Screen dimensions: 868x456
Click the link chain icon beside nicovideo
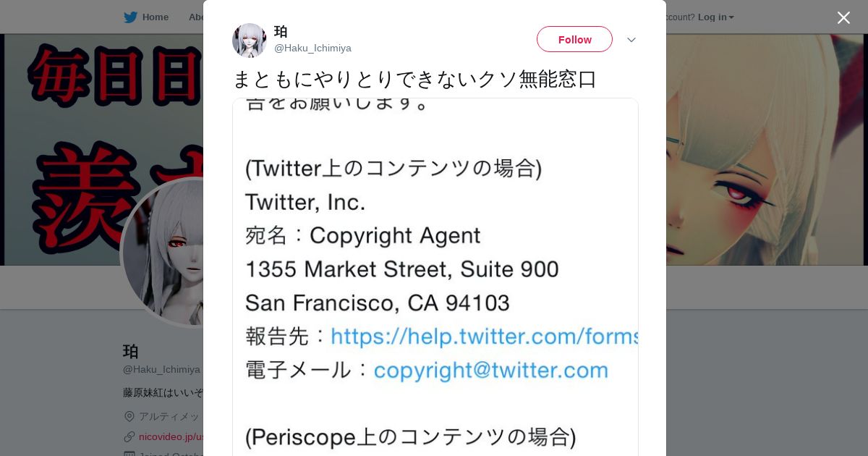click(129, 436)
